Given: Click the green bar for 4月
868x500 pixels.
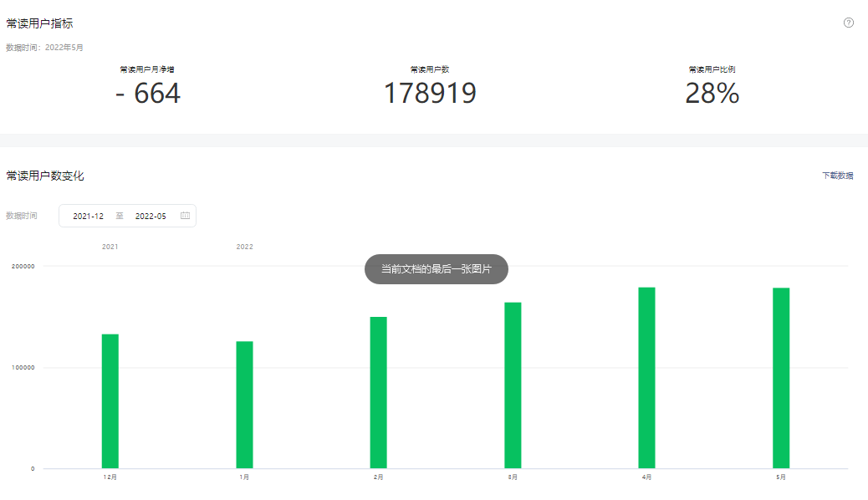Looking at the screenshot, I should [646, 378].
